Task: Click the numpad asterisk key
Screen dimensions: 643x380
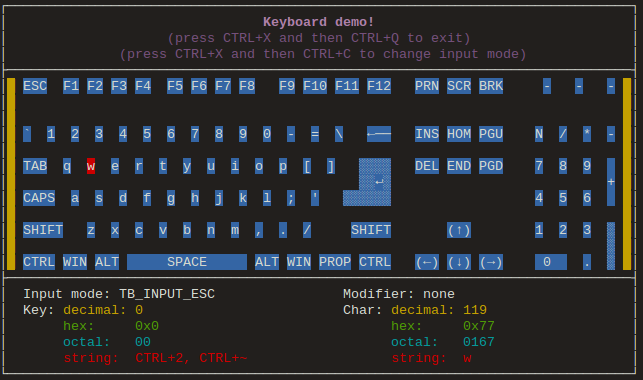Action: 587,134
